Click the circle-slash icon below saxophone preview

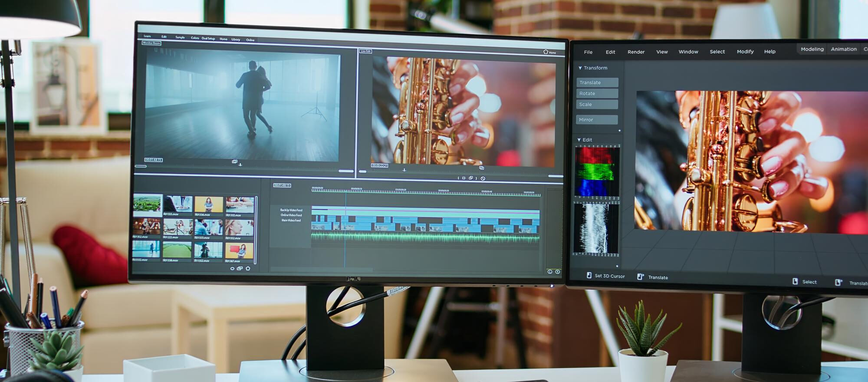tap(483, 178)
